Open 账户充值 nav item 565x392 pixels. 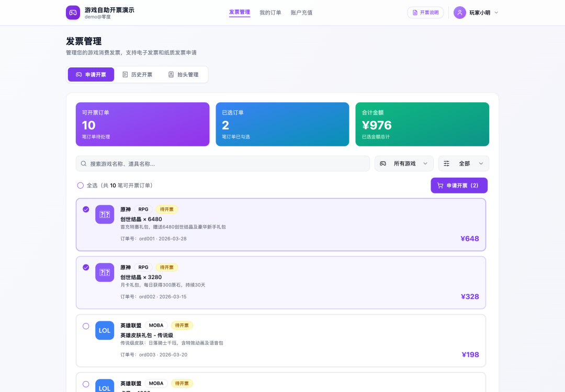point(302,13)
